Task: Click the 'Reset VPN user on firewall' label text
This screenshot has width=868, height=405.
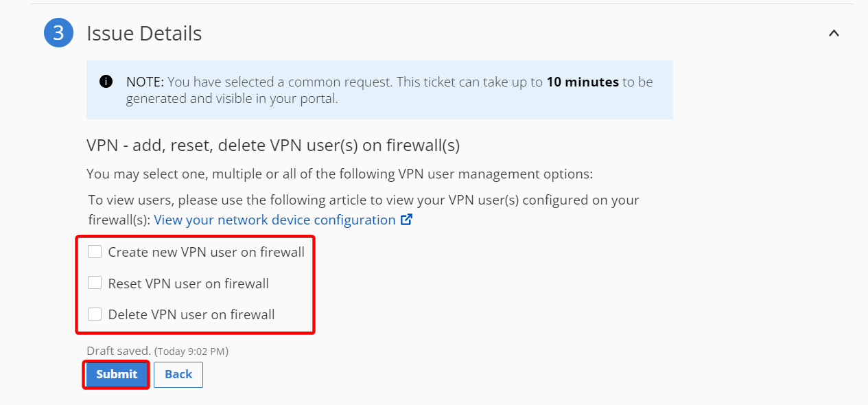Action: pos(188,283)
